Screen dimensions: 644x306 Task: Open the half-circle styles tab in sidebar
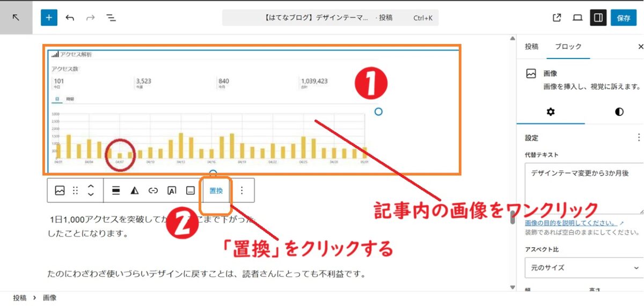[x=619, y=112]
